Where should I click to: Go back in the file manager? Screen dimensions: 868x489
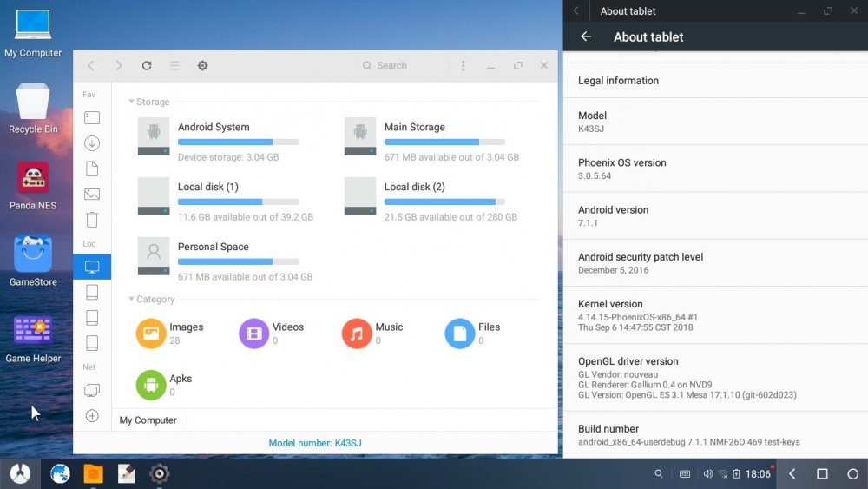[x=91, y=65]
